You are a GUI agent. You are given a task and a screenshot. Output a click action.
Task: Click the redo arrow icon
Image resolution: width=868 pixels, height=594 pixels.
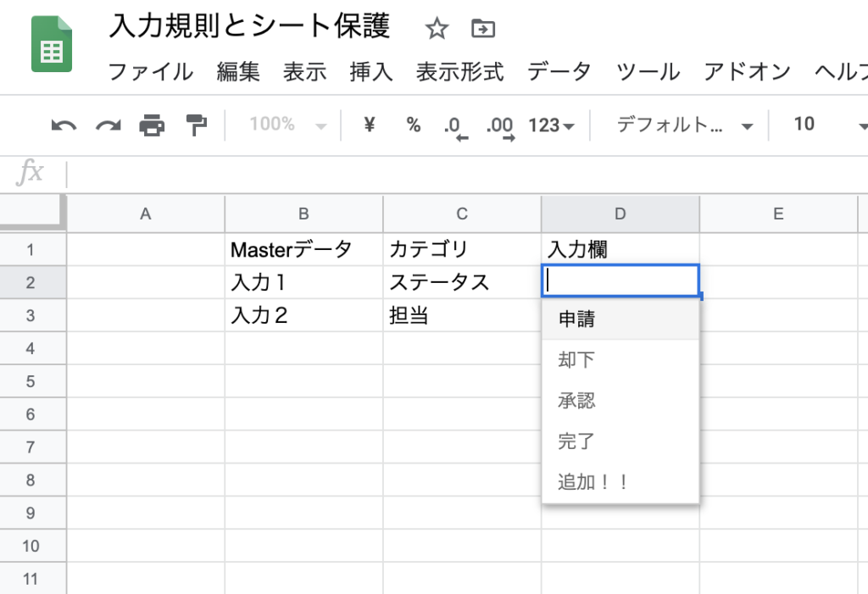click(x=108, y=125)
